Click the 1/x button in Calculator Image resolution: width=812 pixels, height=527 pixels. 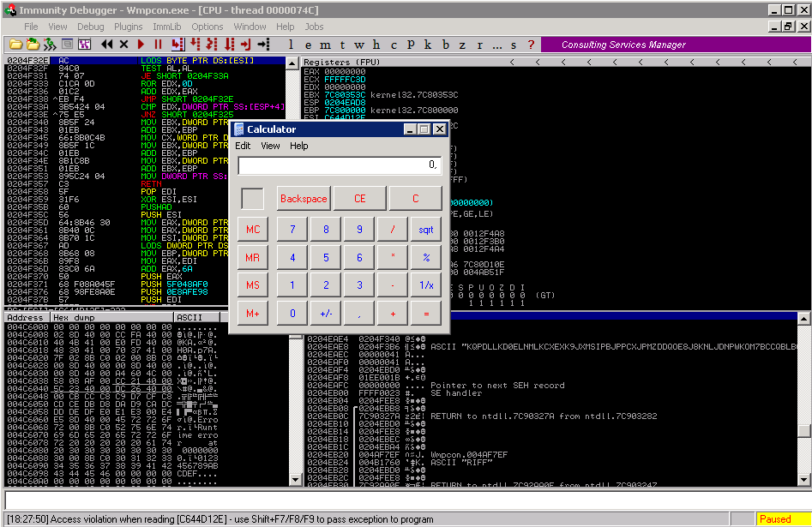426,285
